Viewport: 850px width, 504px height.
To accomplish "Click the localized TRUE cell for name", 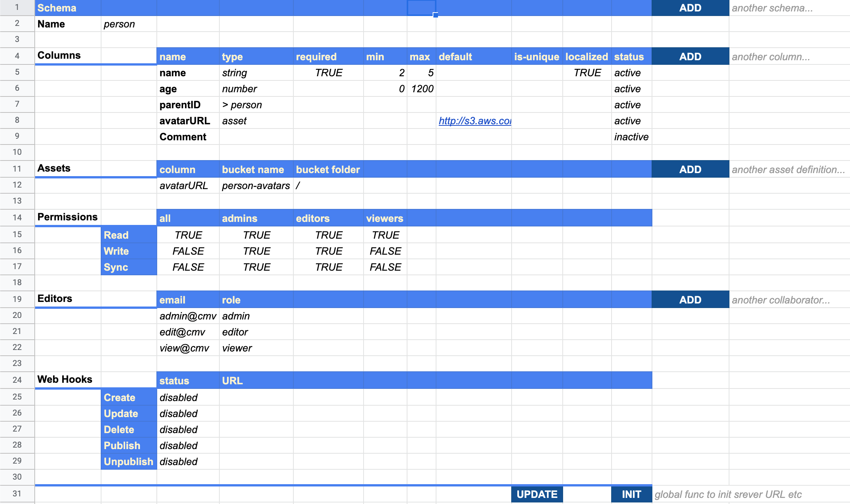I will pos(587,73).
